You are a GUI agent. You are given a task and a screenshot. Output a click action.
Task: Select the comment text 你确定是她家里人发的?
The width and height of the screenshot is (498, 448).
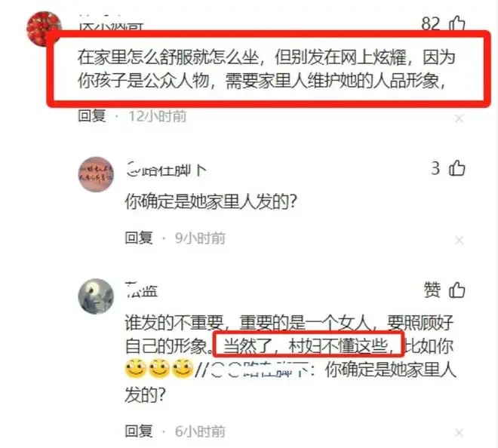pos(211,201)
